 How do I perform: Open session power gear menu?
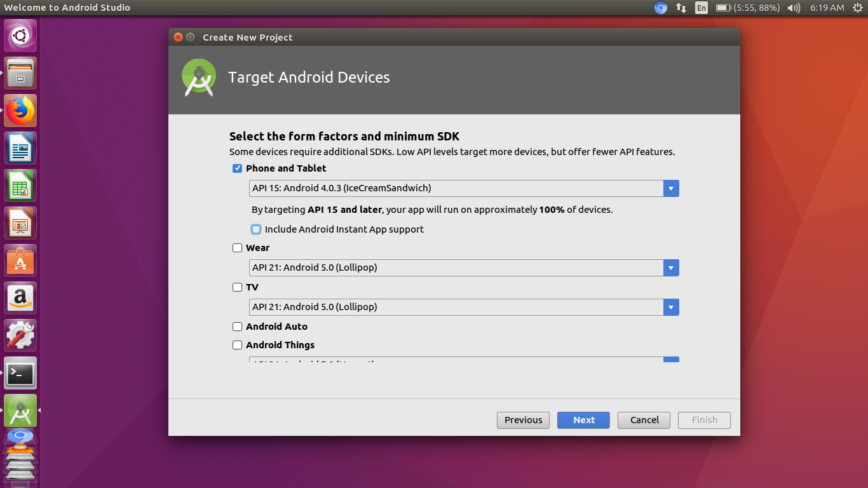click(x=857, y=8)
